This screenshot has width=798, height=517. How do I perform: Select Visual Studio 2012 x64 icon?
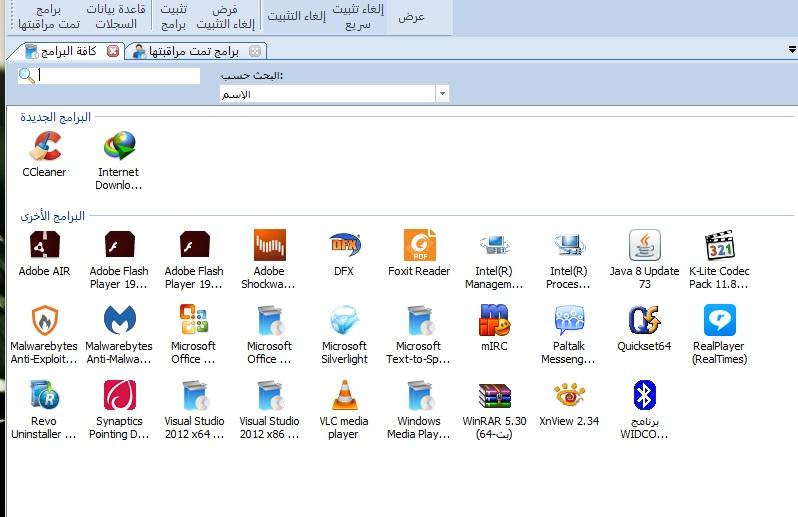click(194, 395)
